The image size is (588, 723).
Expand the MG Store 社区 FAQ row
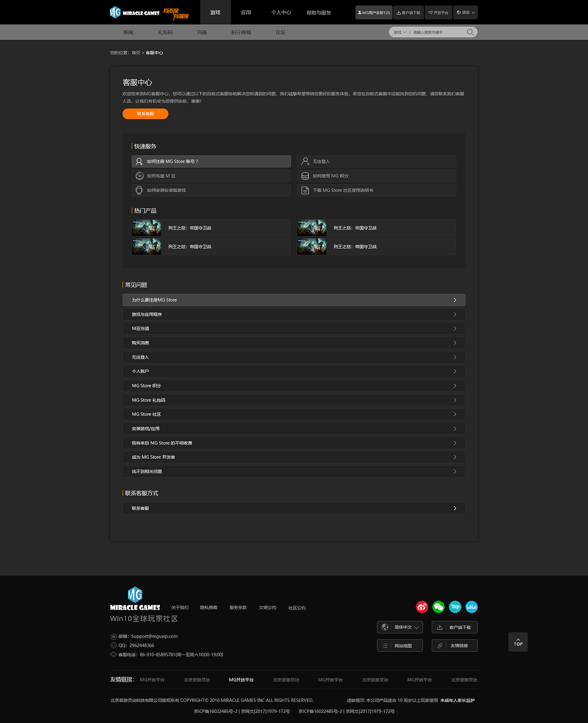(294, 414)
